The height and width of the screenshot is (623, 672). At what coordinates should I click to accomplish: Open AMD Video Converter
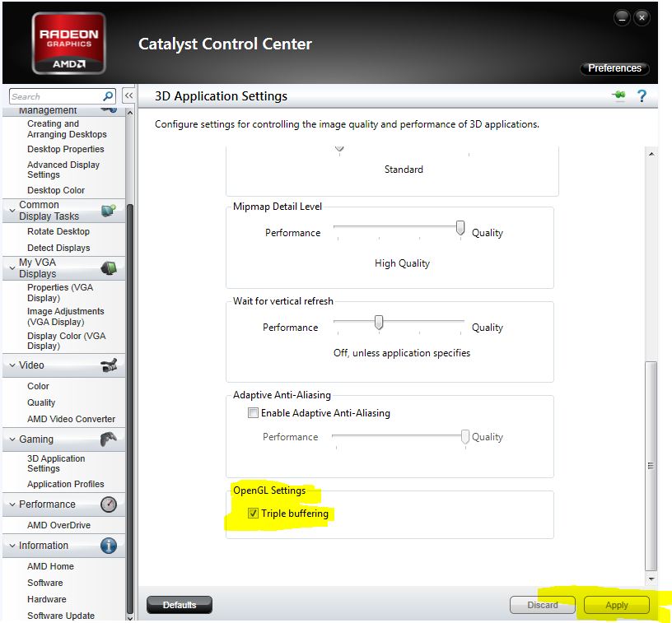pyautogui.click(x=71, y=419)
